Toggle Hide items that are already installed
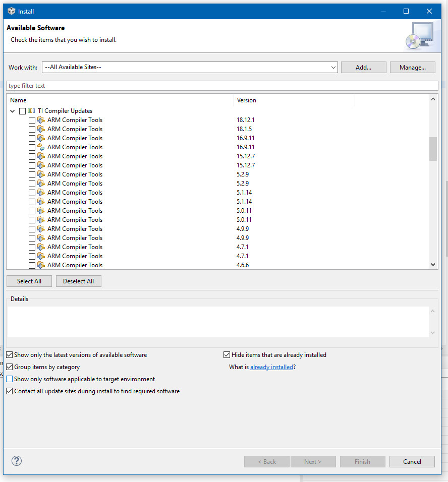Screen dimensions: 448x482 coord(227,355)
